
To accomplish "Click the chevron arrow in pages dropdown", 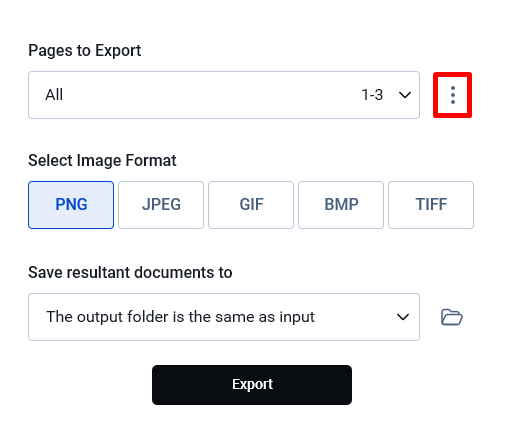I will tap(405, 95).
